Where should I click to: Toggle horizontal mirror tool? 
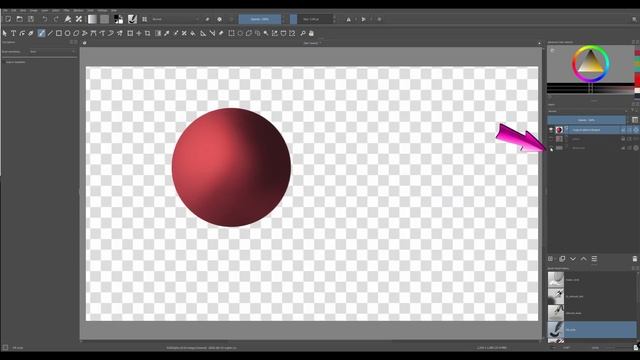tap(348, 19)
